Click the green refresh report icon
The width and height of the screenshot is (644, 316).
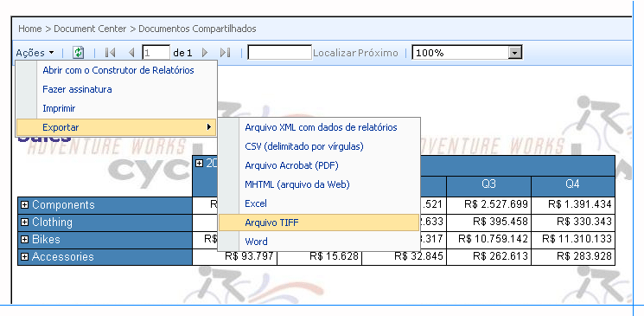click(79, 53)
